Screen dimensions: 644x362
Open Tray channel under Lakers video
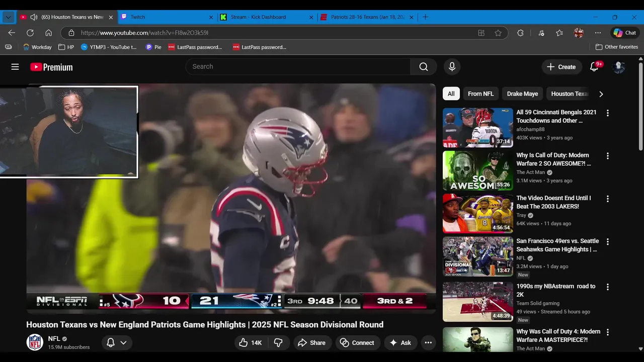tap(521, 215)
